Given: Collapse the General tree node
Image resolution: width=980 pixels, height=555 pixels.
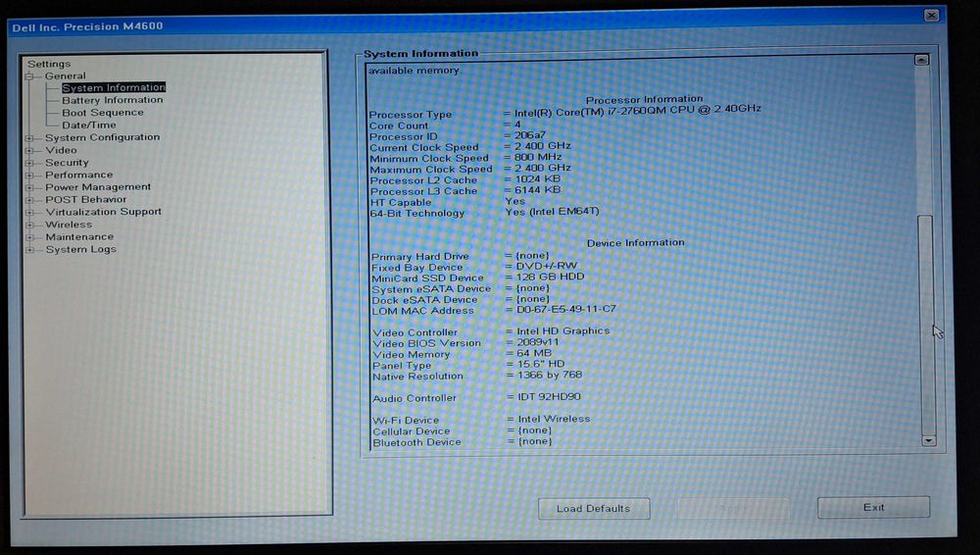Looking at the screenshot, I should tap(28, 76).
